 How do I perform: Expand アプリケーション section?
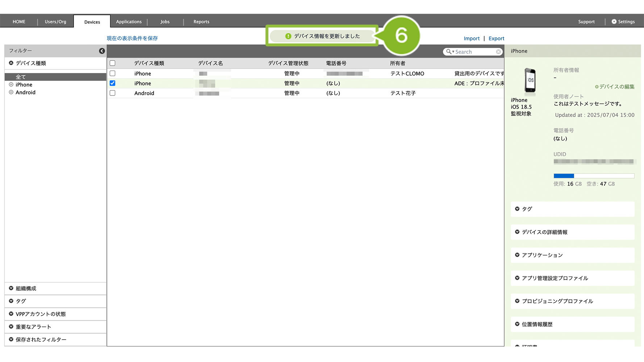click(573, 255)
